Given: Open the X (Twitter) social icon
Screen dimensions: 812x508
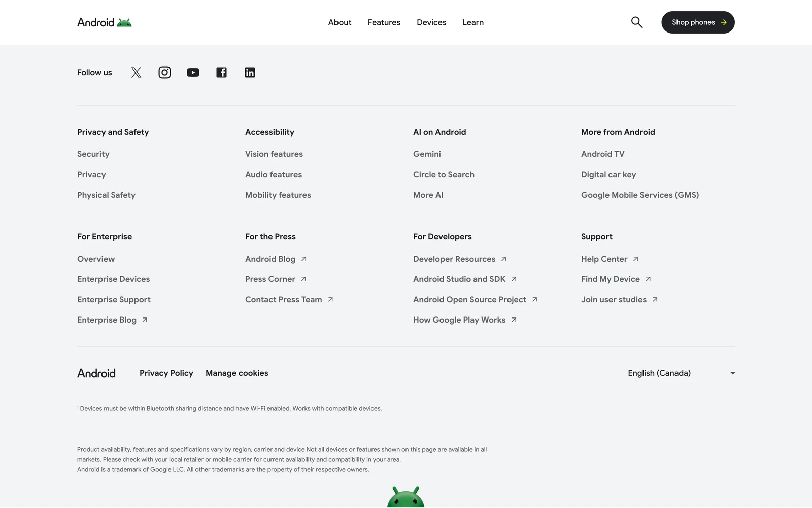Looking at the screenshot, I should 136,73.
